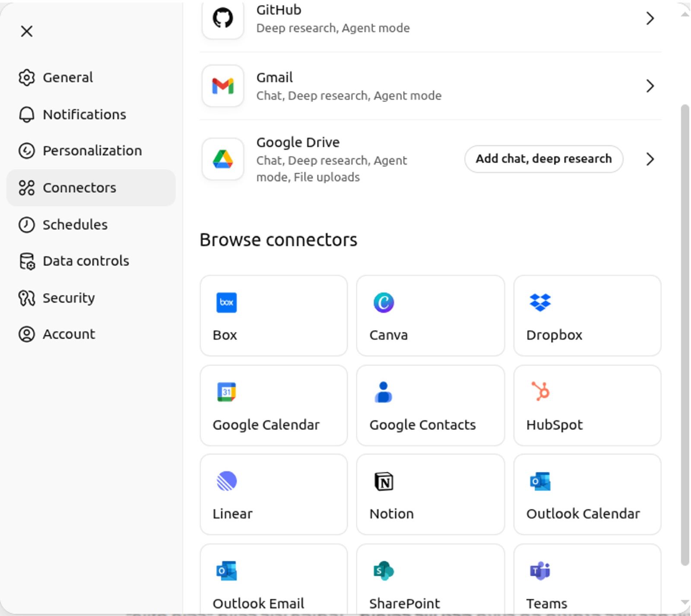
Task: Click the Google Contacts logo icon
Action: [x=384, y=392]
